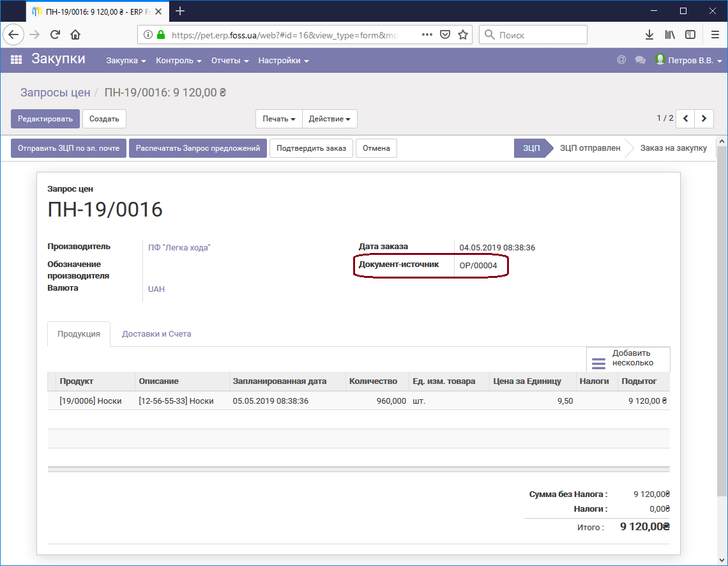Open browser home page icon
Image resolution: width=728 pixels, height=566 pixels.
(75, 34)
